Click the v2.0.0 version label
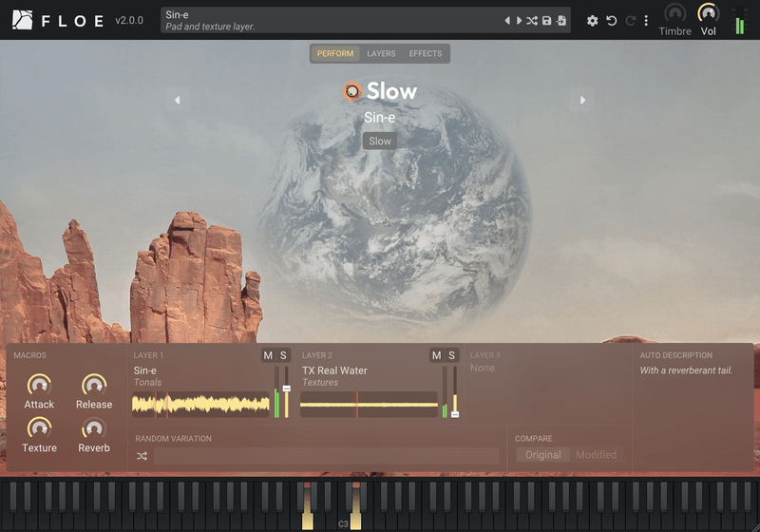 (129, 20)
